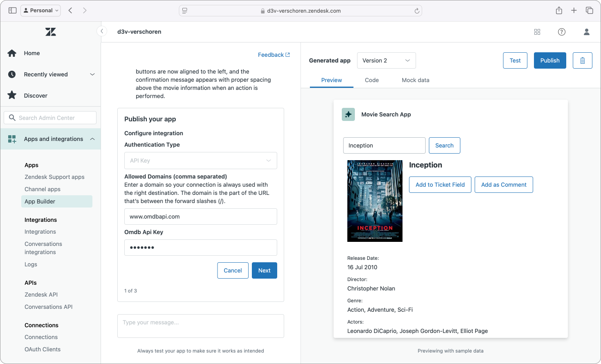The height and width of the screenshot is (364, 601).
Task: Go to Home in sidebar
Action: coord(32,53)
